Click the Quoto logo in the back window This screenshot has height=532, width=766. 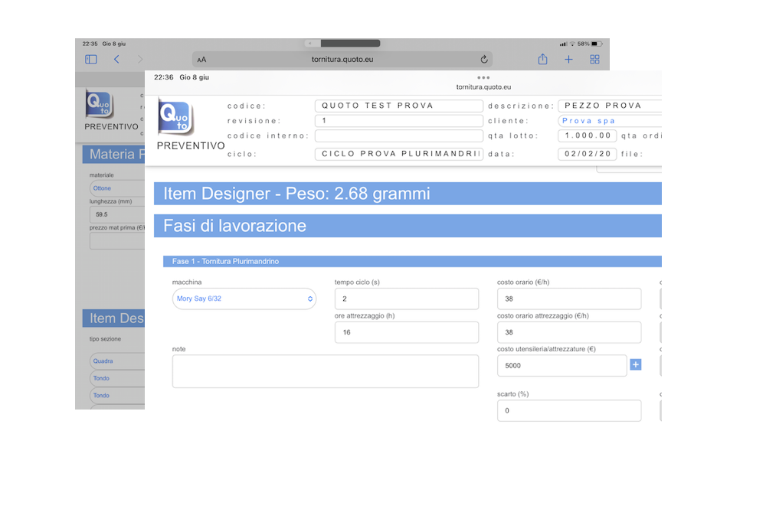pyautogui.click(x=100, y=103)
